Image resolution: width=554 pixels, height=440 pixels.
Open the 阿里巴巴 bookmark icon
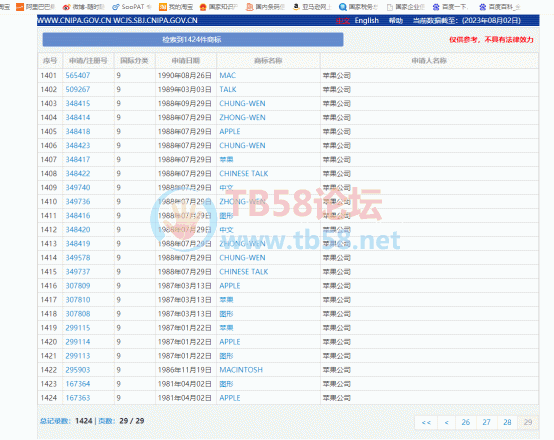click(x=20, y=7)
